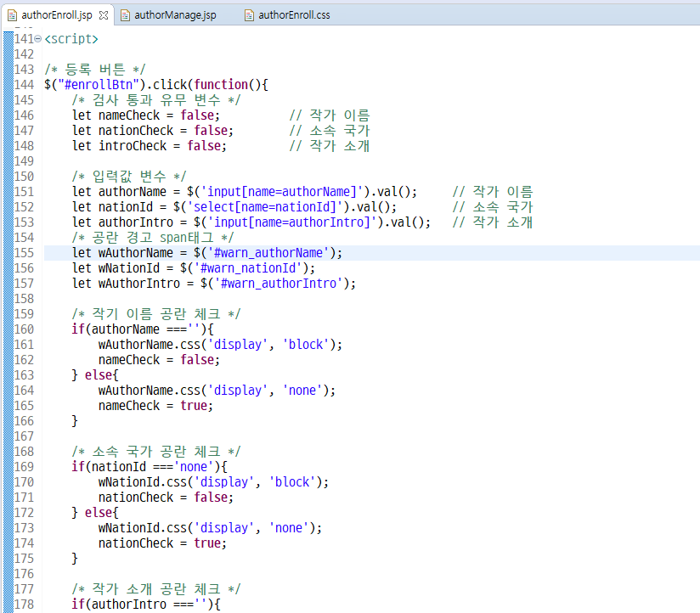The image size is (700, 613).
Task: Click '#warn_nationId' string on line 156
Action: click(x=248, y=268)
